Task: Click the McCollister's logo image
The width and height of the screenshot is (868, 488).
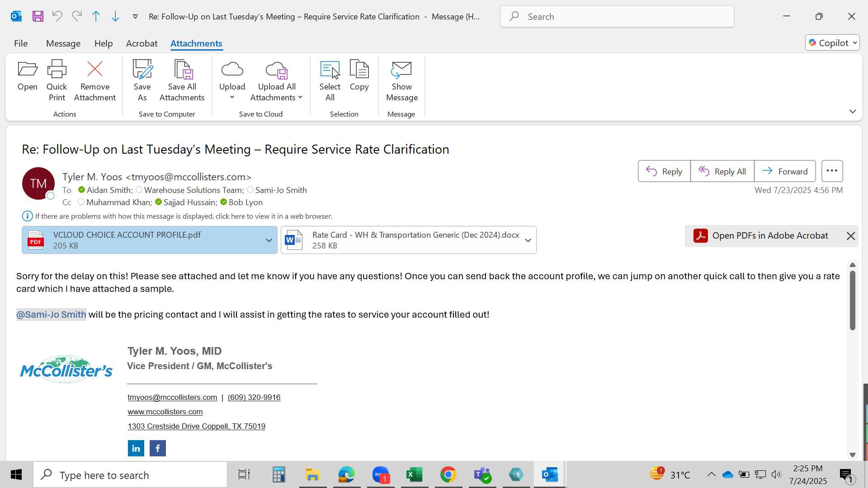Action: 66,370
